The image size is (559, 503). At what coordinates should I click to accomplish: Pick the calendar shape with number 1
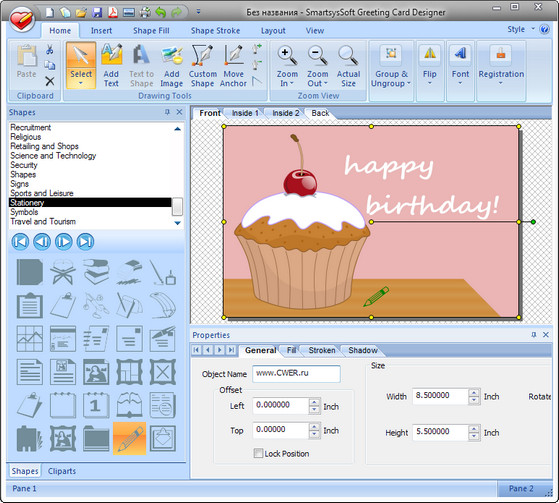pyautogui.click(x=96, y=405)
